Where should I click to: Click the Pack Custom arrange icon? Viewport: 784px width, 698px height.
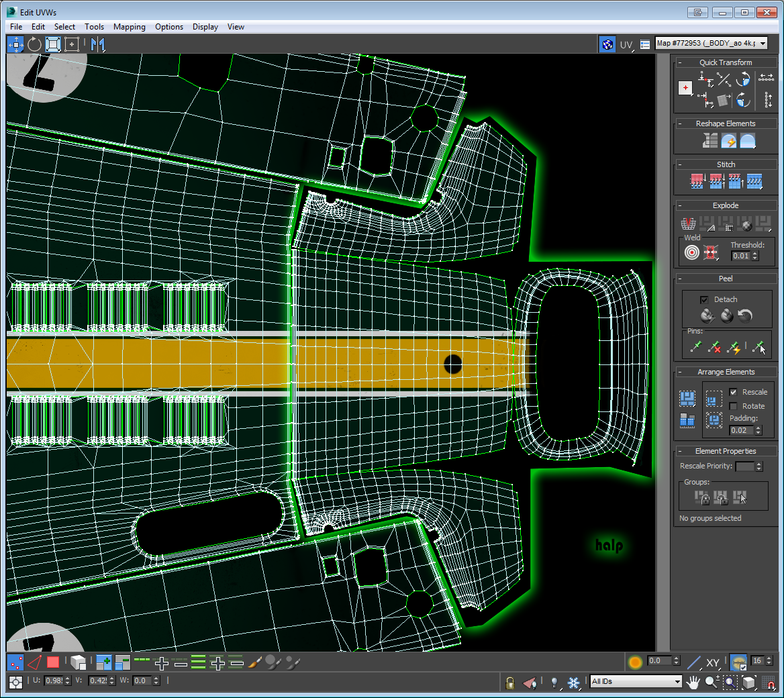[686, 399]
